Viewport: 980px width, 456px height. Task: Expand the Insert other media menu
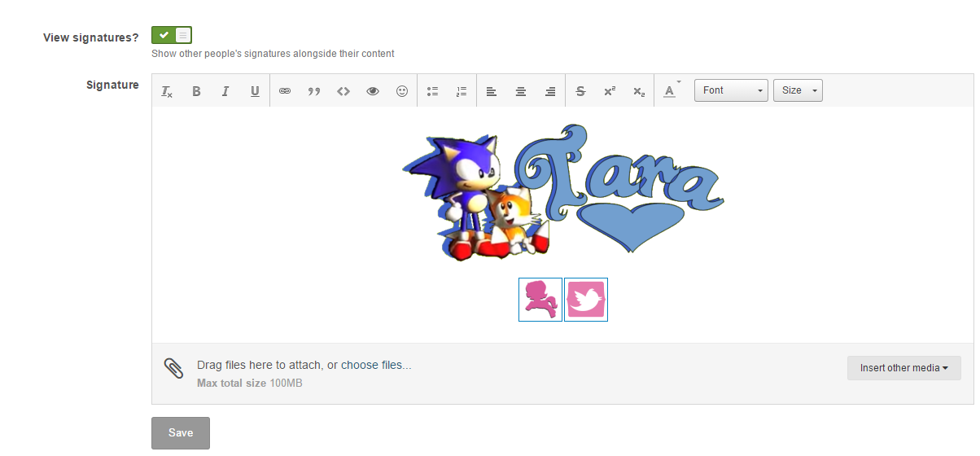pos(904,368)
